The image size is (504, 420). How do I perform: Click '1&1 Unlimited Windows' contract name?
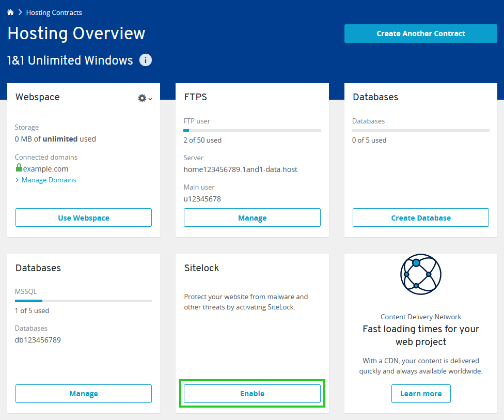pos(70,60)
